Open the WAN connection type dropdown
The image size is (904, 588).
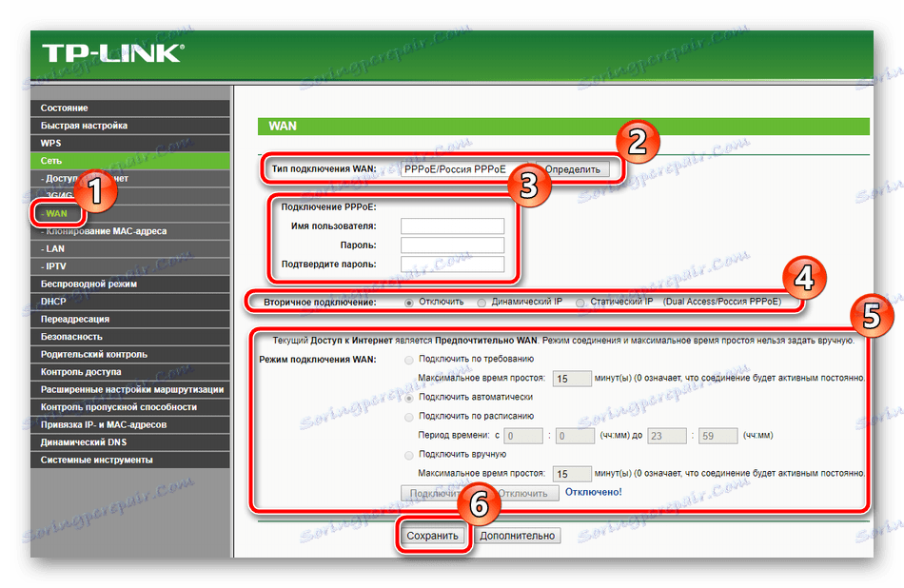(x=464, y=169)
